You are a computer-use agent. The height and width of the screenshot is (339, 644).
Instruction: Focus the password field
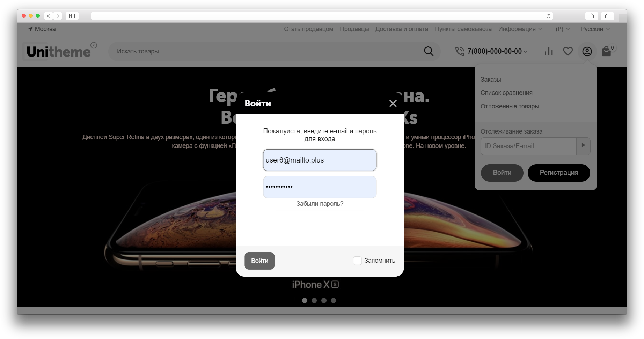pos(320,187)
